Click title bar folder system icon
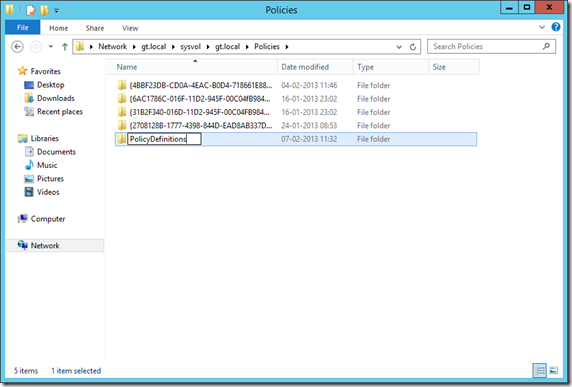 pos(10,9)
